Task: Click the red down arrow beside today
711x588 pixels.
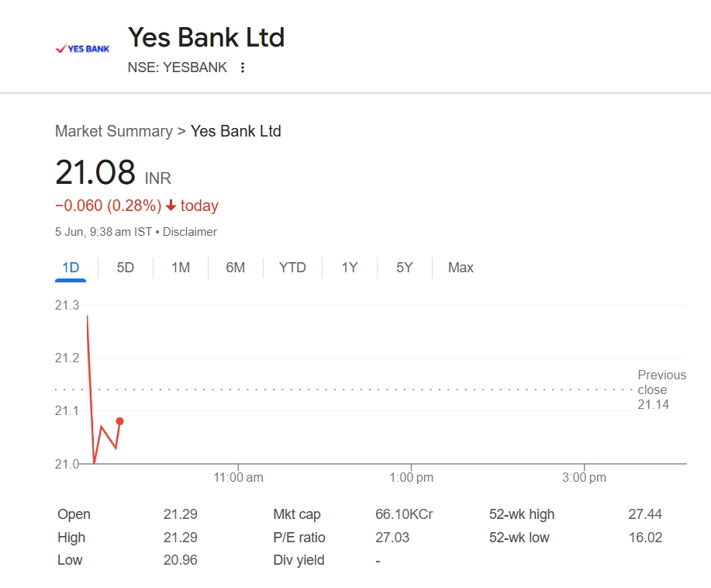Action: coord(171,206)
